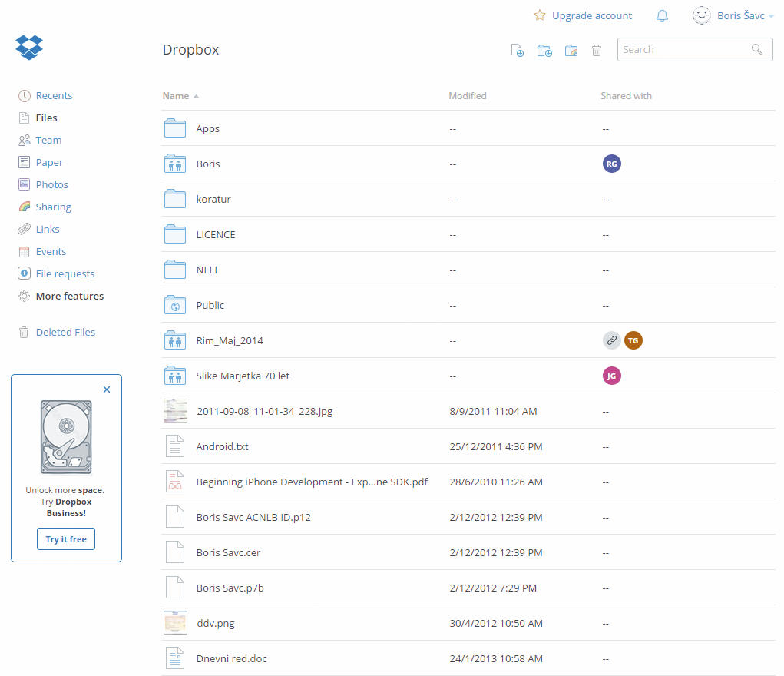Click the new folder toolbar icon
Screen dimensions: 784x676
point(544,51)
